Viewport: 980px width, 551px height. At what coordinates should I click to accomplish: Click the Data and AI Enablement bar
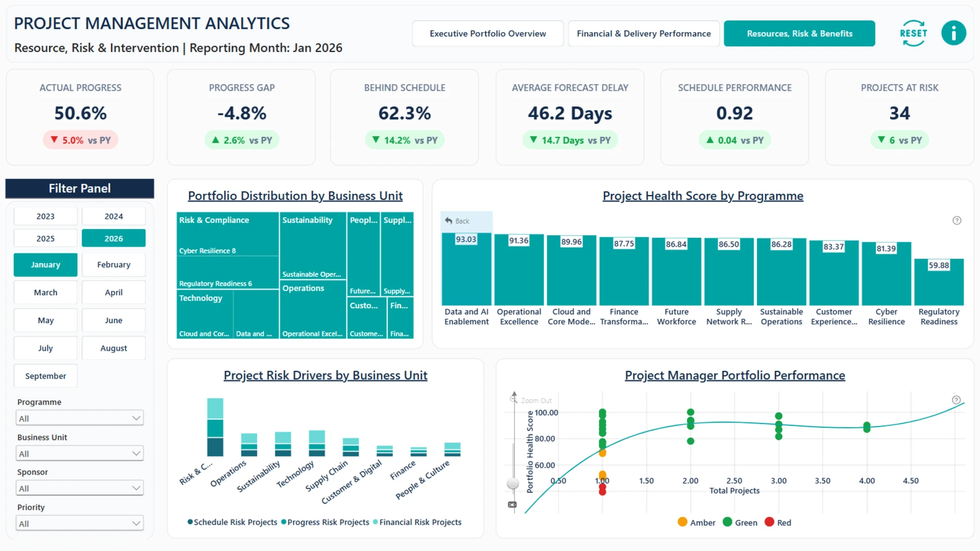467,269
